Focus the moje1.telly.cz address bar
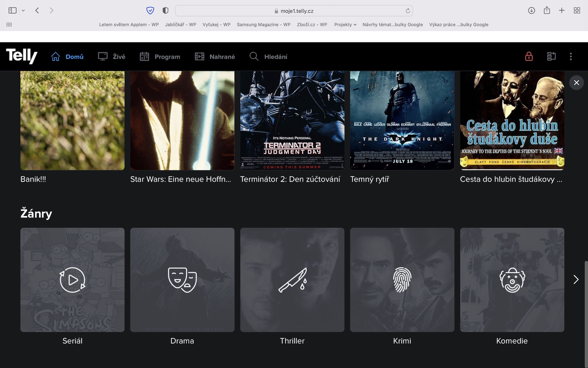Image resolution: width=588 pixels, height=368 pixels. click(294, 11)
